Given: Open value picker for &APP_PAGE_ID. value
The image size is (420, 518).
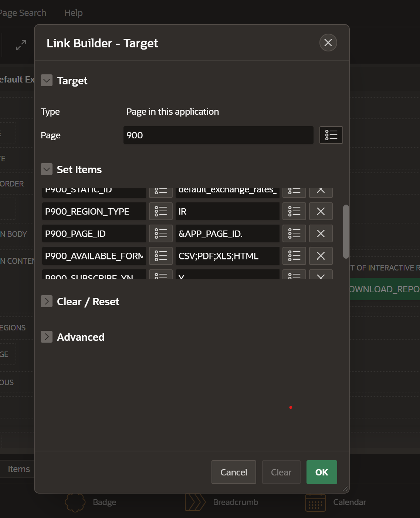Looking at the screenshot, I should pos(294,233).
